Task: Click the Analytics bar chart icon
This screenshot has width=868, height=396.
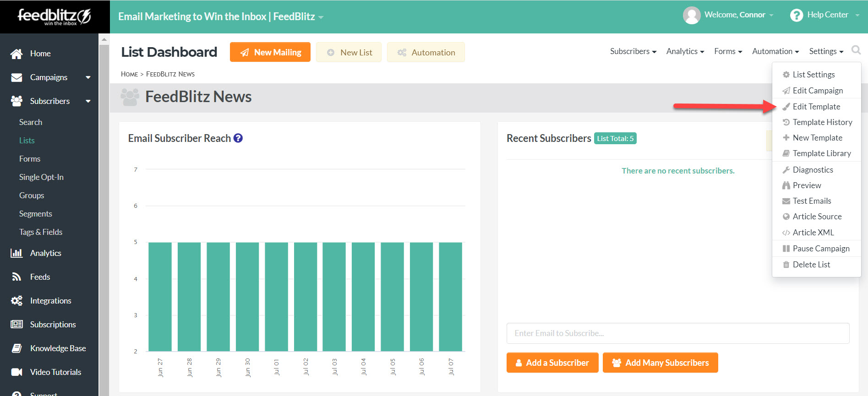Action: point(16,253)
